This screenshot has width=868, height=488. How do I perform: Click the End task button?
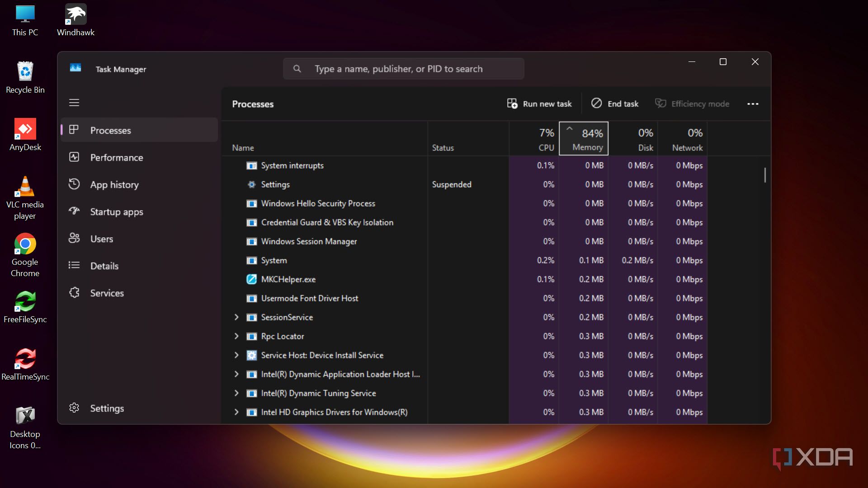click(615, 103)
